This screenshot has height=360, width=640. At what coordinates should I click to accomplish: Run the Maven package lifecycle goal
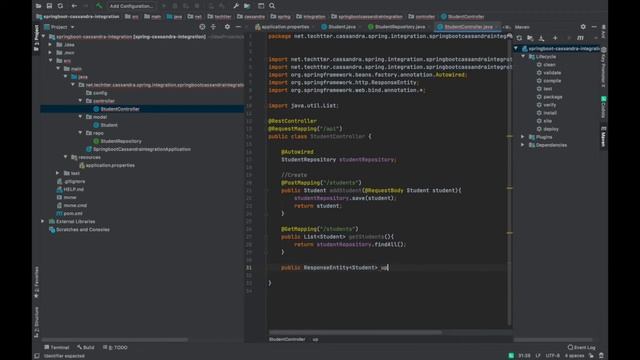click(x=553, y=97)
